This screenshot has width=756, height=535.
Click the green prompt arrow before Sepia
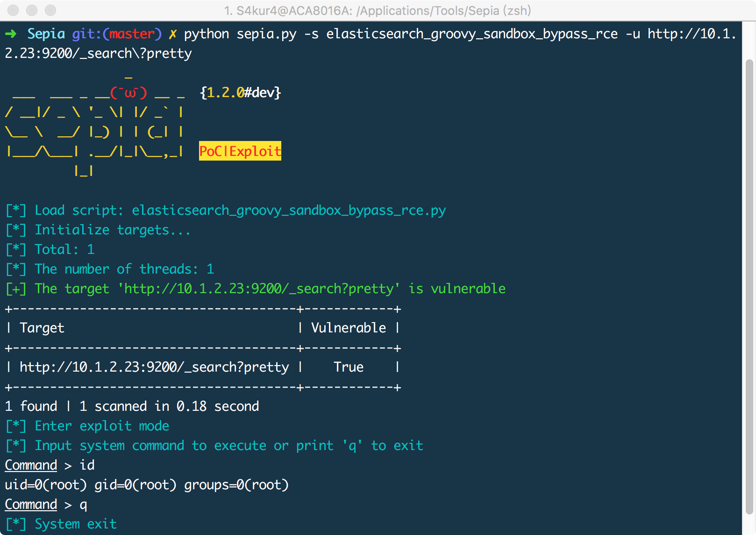tap(11, 34)
